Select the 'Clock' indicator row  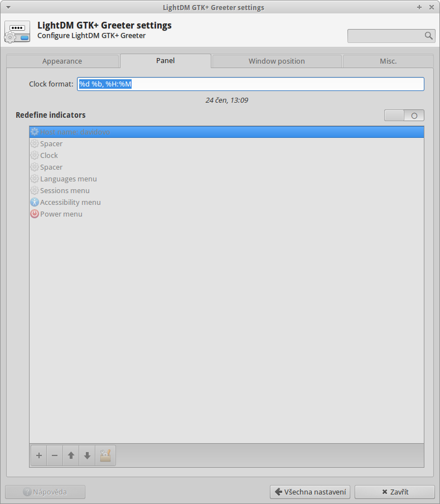[226, 156]
